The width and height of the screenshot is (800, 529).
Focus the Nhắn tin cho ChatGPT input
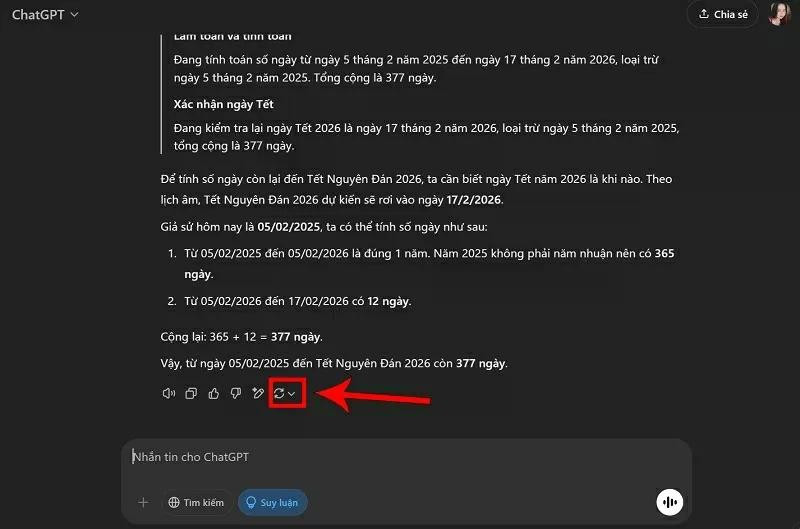click(x=400, y=457)
